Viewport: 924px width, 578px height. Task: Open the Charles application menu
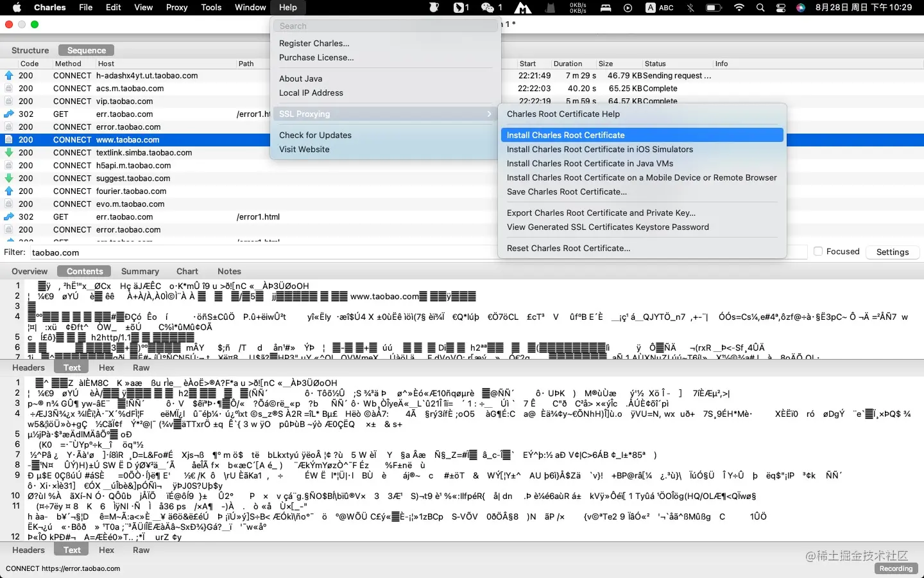(x=49, y=8)
